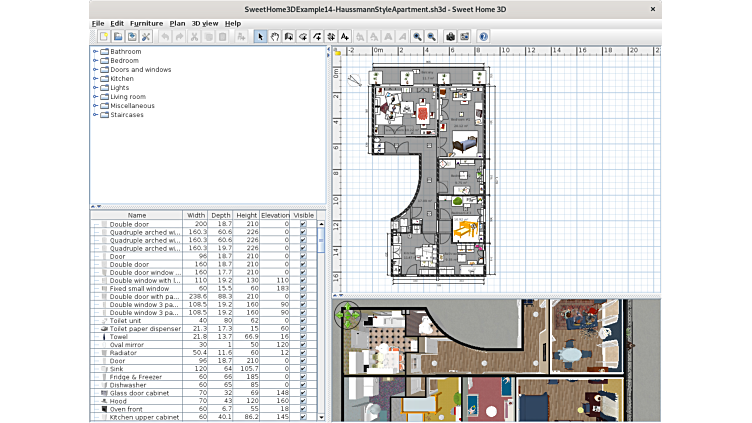Use 3D view navigation arrows widget
The image size is (752, 423).
(x=347, y=315)
